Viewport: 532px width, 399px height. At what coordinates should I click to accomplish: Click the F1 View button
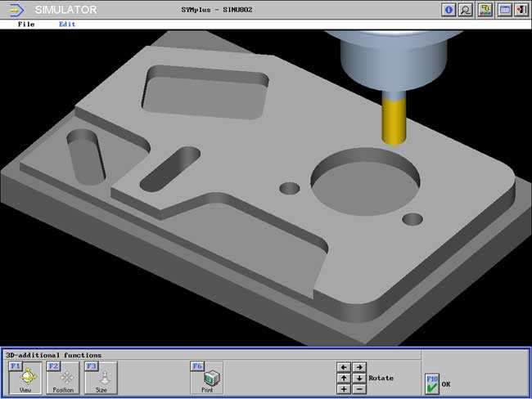pyautogui.click(x=25, y=378)
